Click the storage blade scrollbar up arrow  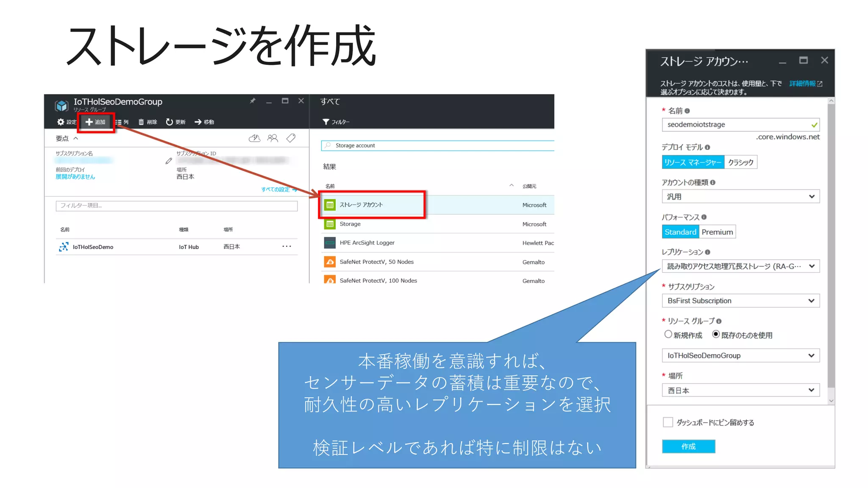tap(831, 101)
